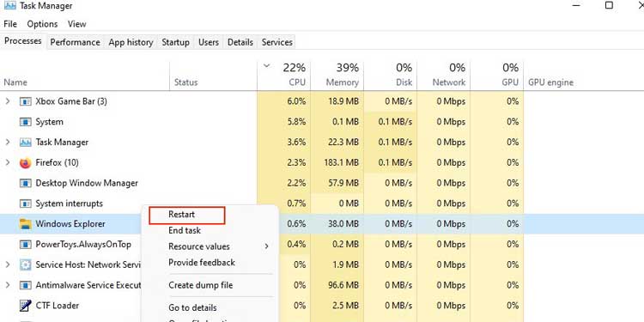644x322 pixels.
Task: Click Firefox's 183.1 MB memory value
Action: coord(341,163)
